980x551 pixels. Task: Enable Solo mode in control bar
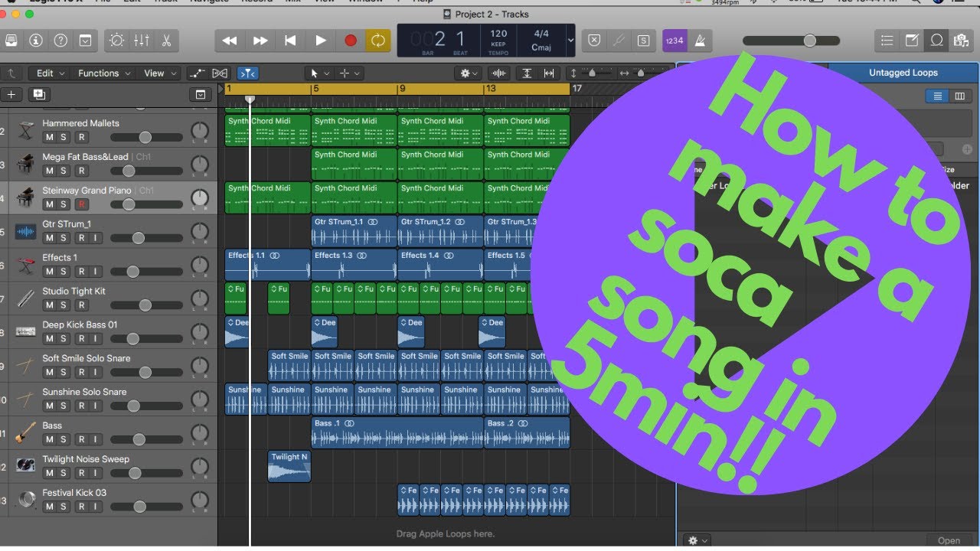click(644, 41)
